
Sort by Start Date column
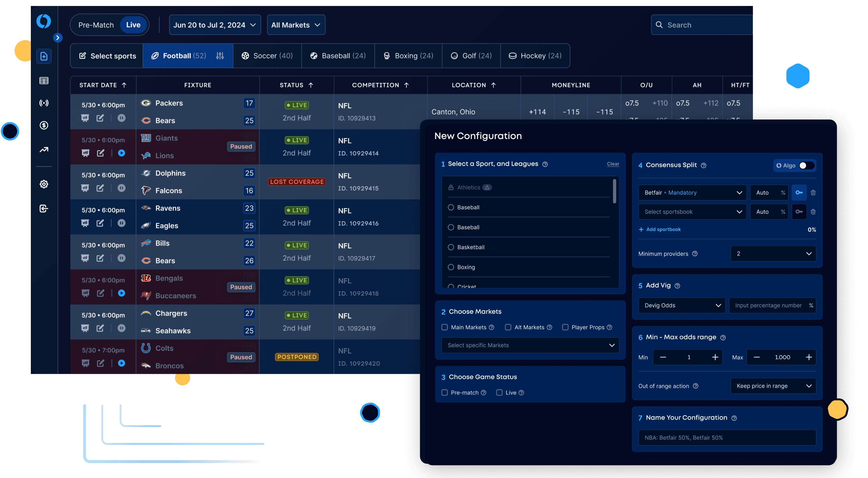[103, 85]
